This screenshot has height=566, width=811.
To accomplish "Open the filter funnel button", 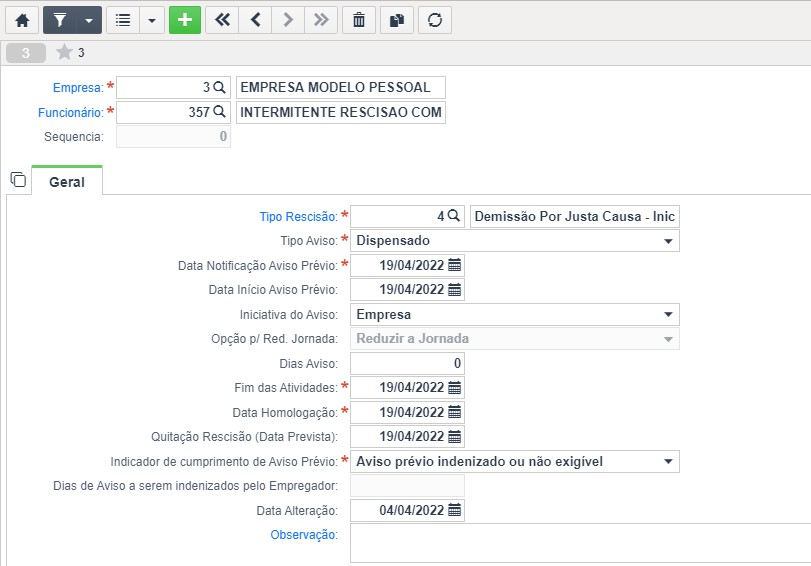I will 60,20.
